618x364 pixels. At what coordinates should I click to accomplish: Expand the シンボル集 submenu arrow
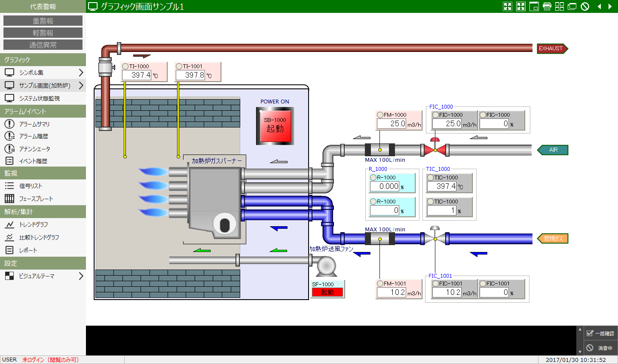click(81, 73)
